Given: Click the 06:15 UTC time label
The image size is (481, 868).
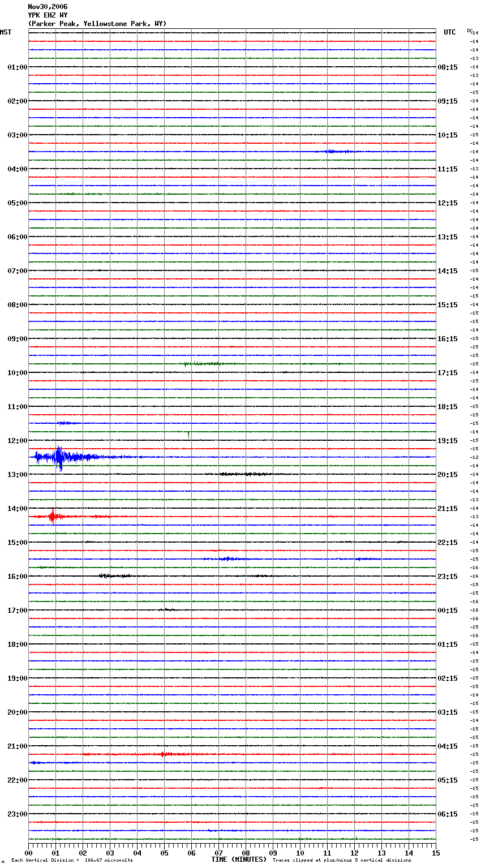Looking at the screenshot, I should click(448, 814).
